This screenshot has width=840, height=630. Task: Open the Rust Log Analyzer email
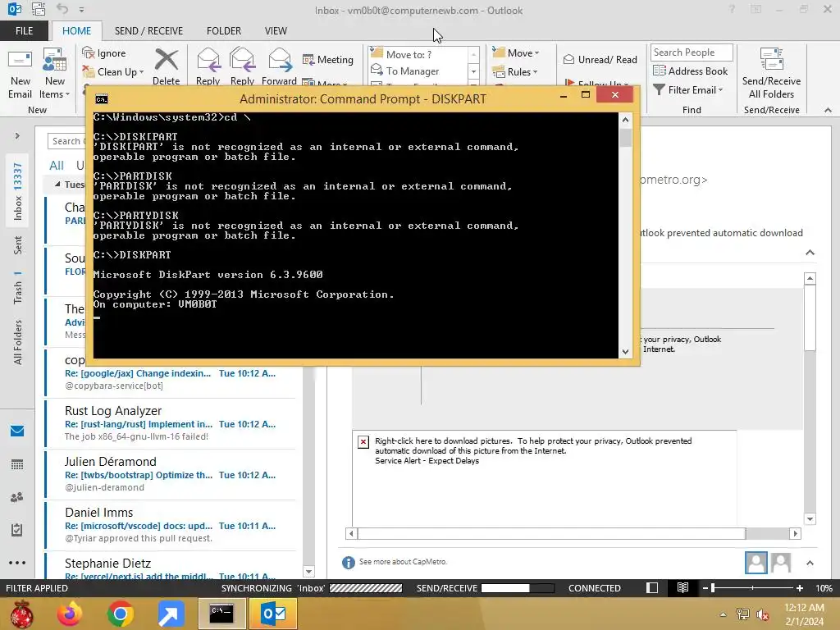pyautogui.click(x=171, y=424)
